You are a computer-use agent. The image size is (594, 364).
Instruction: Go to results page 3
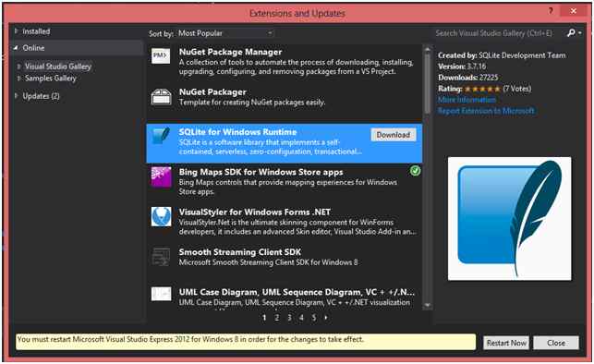coord(289,318)
